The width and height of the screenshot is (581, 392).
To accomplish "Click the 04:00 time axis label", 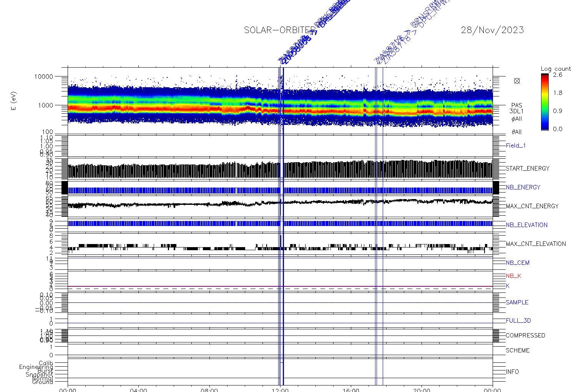I will (138, 390).
